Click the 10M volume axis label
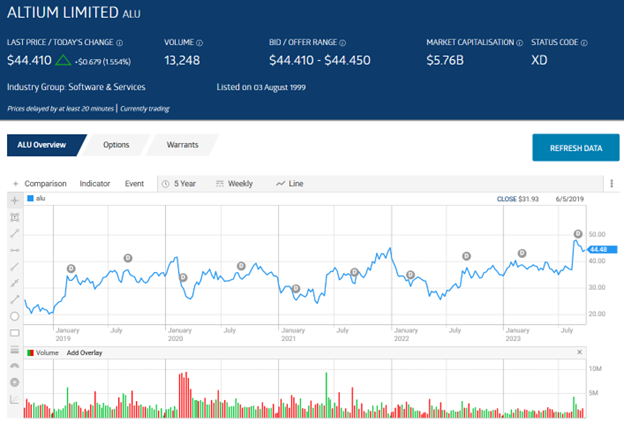This screenshot has height=424, width=624. tap(595, 369)
